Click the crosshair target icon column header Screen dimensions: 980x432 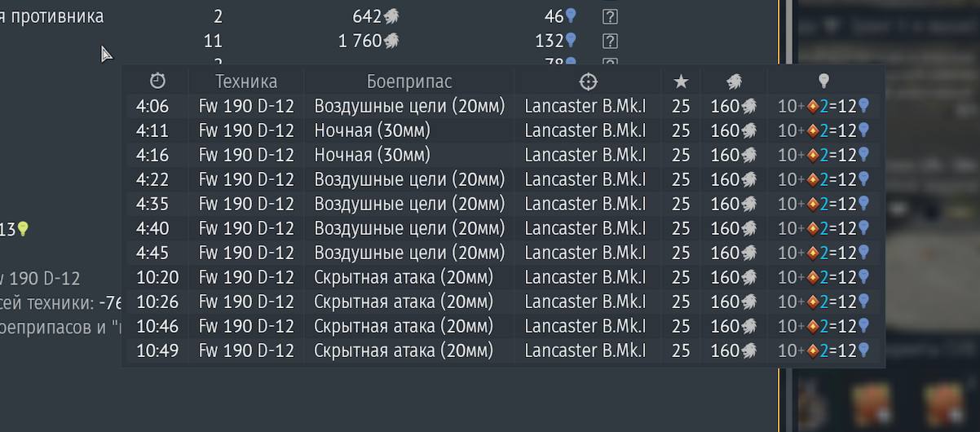(x=588, y=81)
